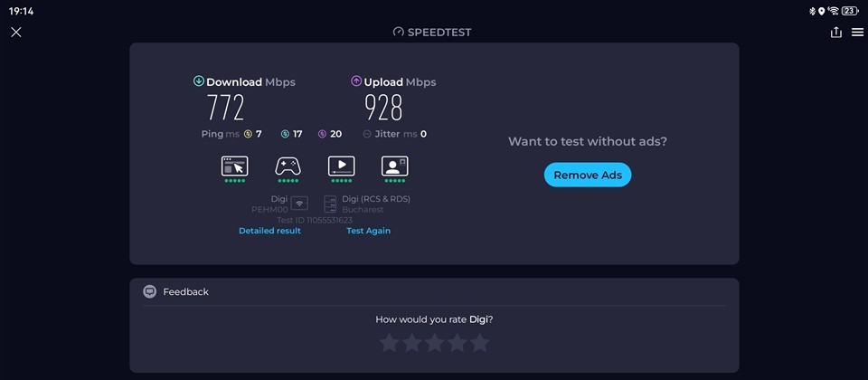
Task: Tap the Feedback chat icon
Action: [150, 291]
